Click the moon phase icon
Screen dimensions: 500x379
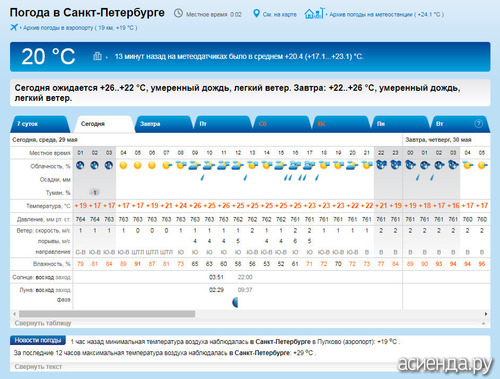235,302
